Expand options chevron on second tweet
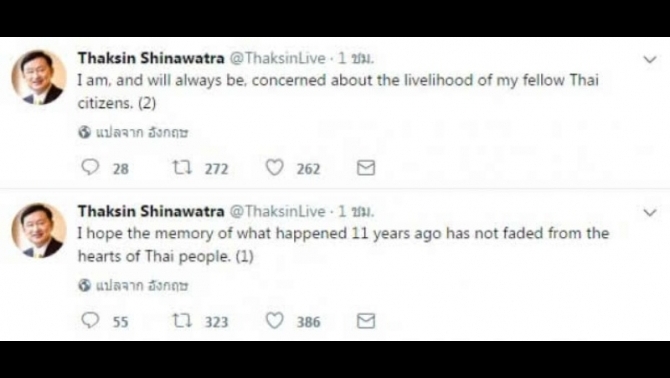This screenshot has height=378, width=670. point(650,212)
